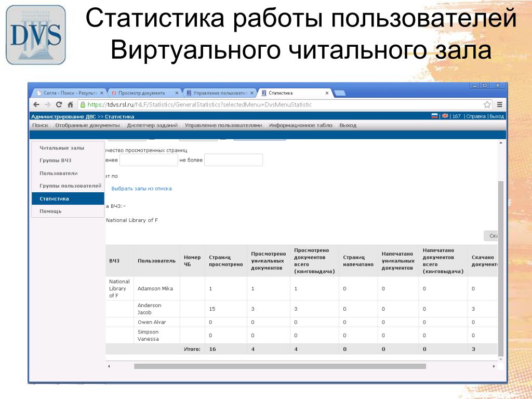Go to browser home page icon

coord(70,104)
